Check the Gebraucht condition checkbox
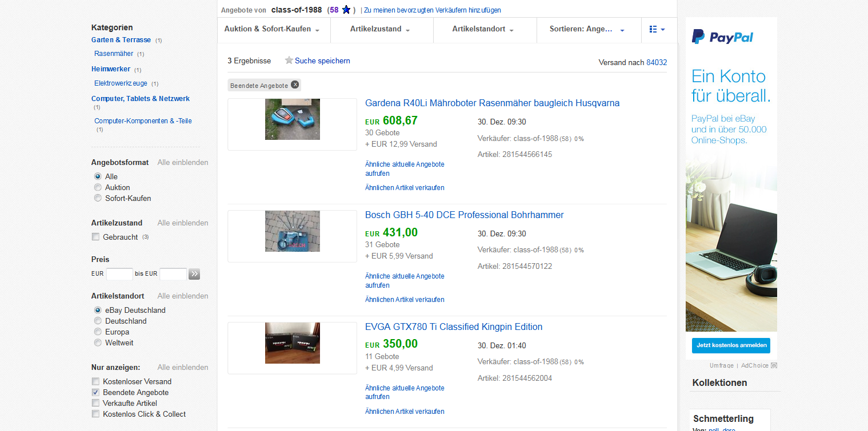868x431 pixels. click(x=95, y=237)
